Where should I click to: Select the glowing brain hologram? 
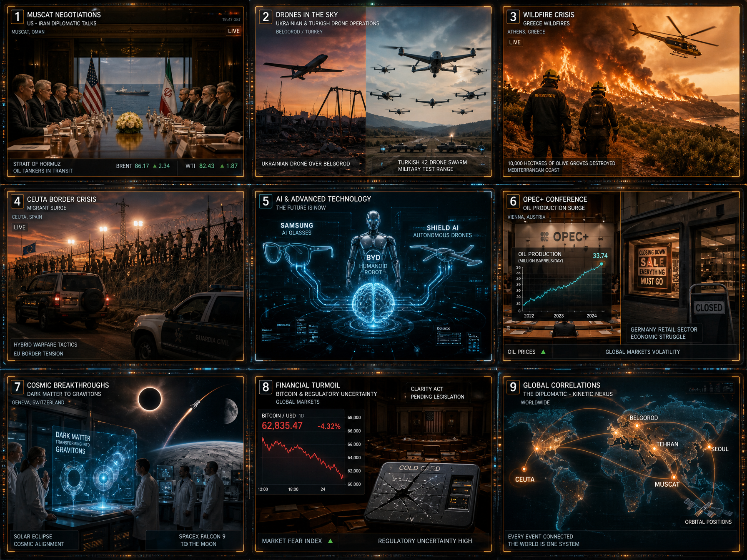373,303
